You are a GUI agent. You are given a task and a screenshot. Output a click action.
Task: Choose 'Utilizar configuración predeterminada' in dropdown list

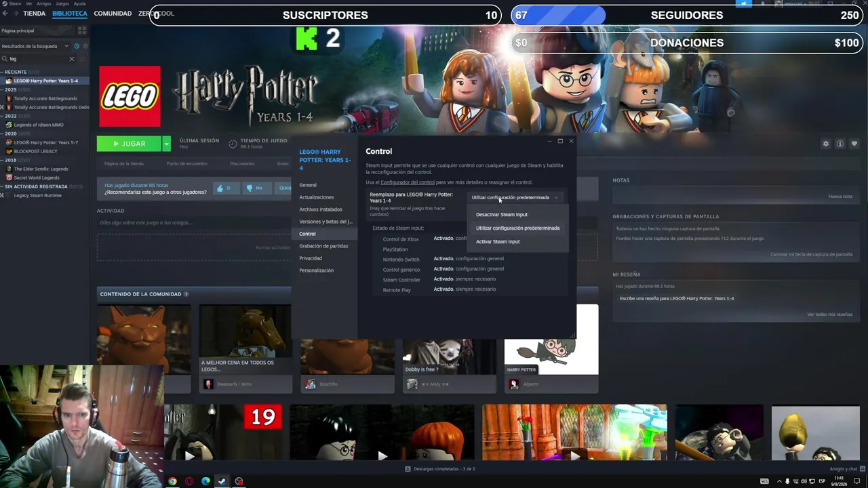[518, 228]
